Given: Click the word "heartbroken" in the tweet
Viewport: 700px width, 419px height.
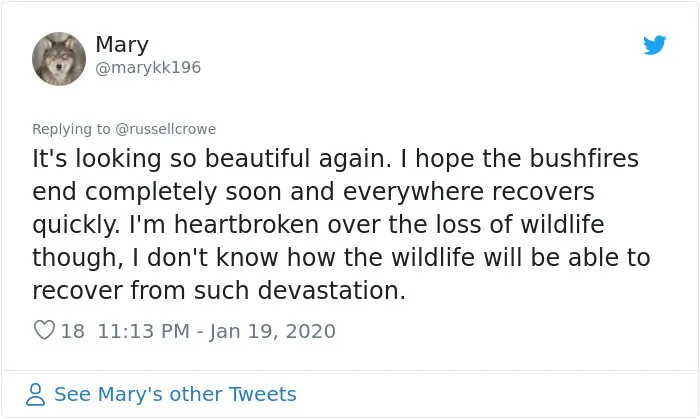Looking at the screenshot, I should point(246,224).
